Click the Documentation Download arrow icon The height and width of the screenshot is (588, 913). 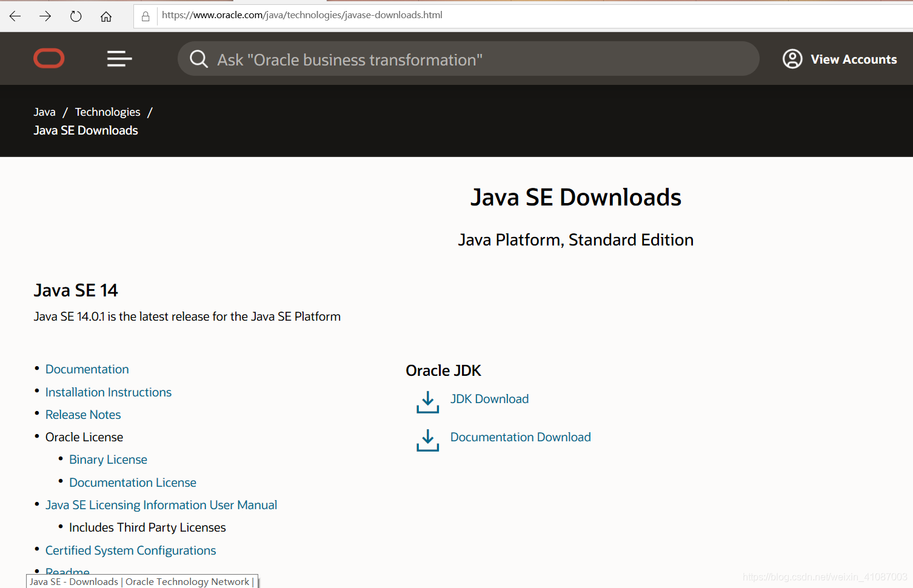pyautogui.click(x=428, y=440)
